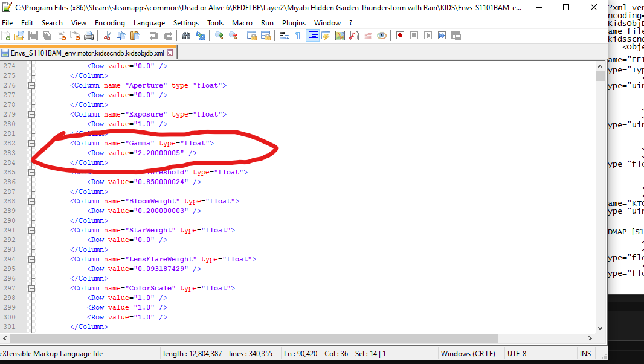Toggle the INS insert mode indicator
Screen dimensions: 644x364
tap(585, 354)
